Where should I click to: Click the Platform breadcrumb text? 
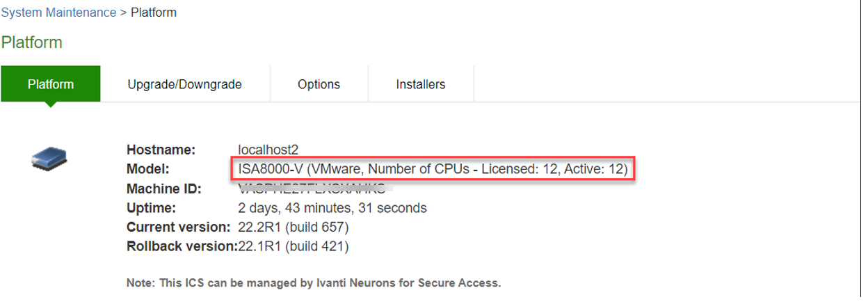click(x=154, y=13)
